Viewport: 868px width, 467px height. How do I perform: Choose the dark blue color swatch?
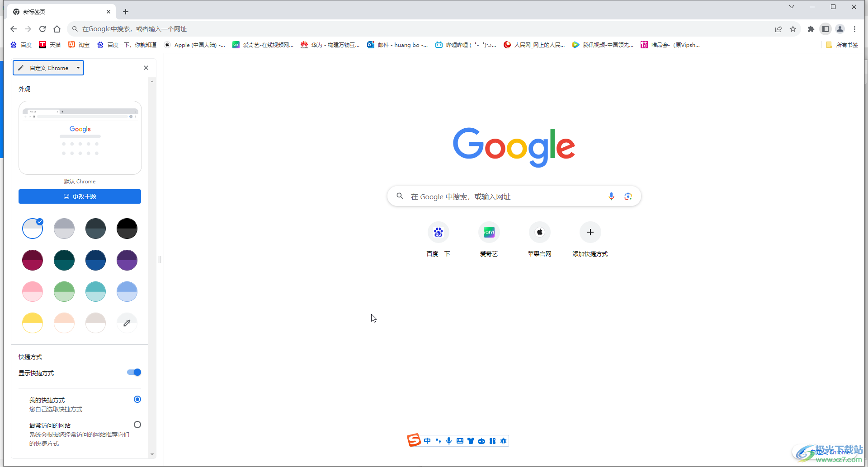(x=95, y=260)
